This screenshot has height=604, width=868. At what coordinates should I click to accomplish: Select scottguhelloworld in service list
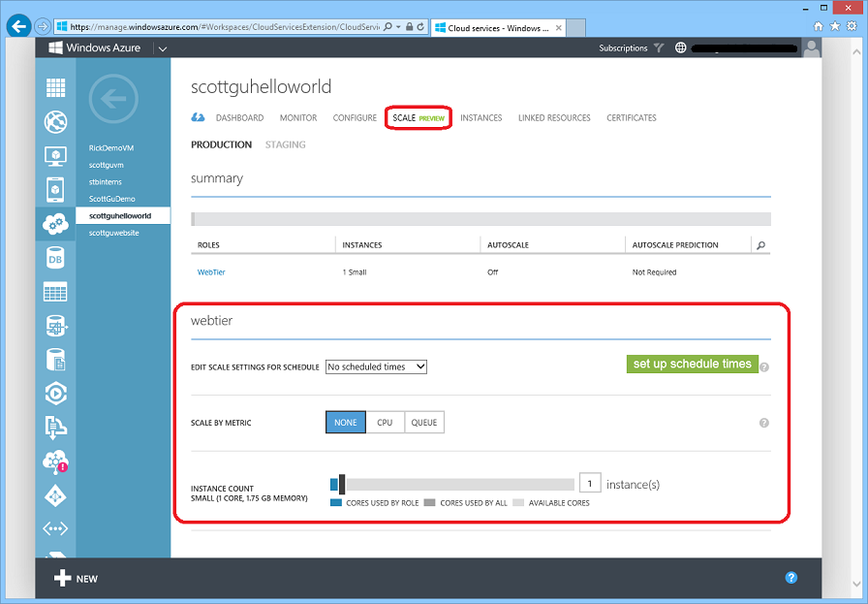click(123, 215)
